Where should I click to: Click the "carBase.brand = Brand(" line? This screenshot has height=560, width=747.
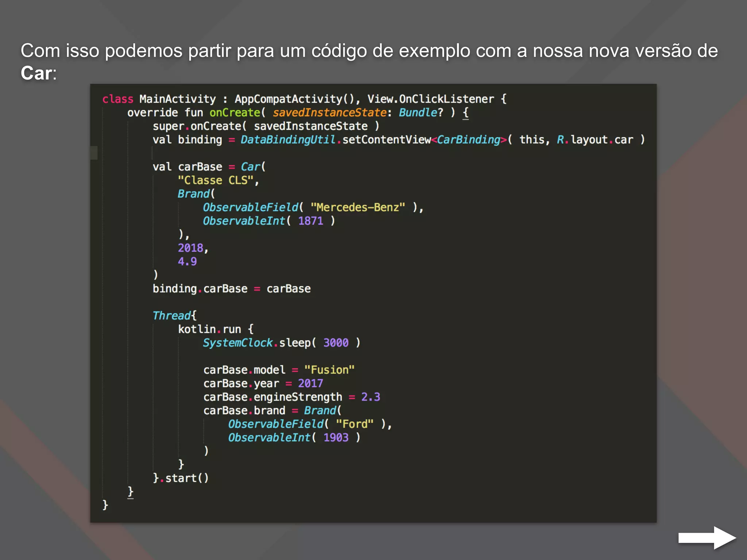pyautogui.click(x=272, y=411)
